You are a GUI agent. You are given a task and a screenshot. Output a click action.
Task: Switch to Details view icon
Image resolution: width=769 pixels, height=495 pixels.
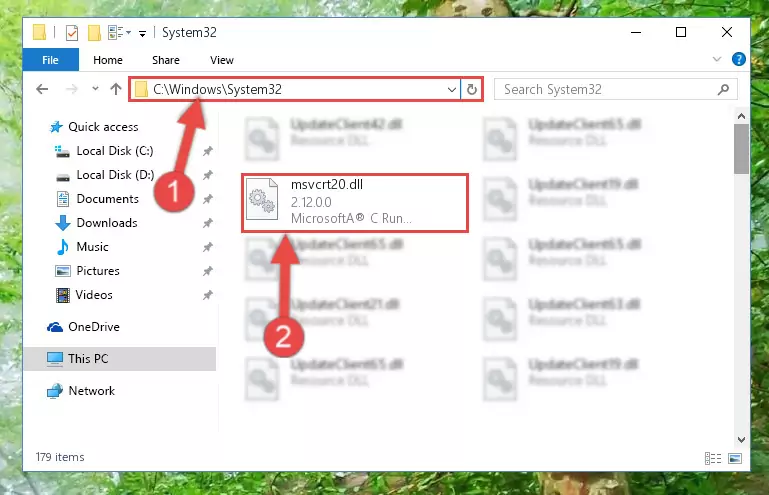click(713, 459)
